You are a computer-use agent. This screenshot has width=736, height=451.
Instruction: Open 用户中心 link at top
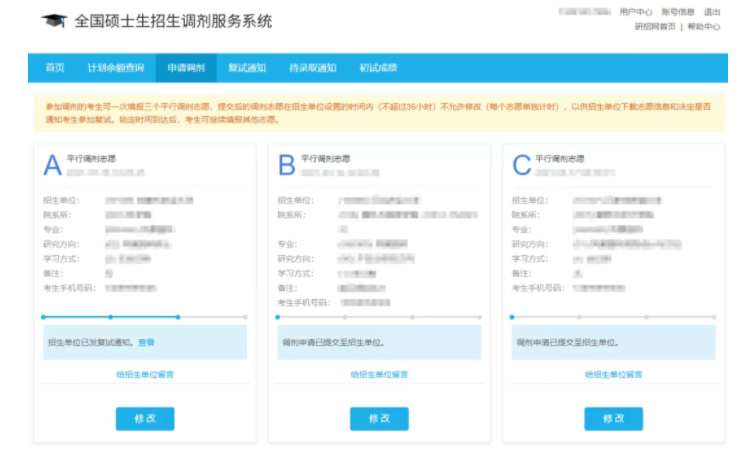[x=636, y=12]
